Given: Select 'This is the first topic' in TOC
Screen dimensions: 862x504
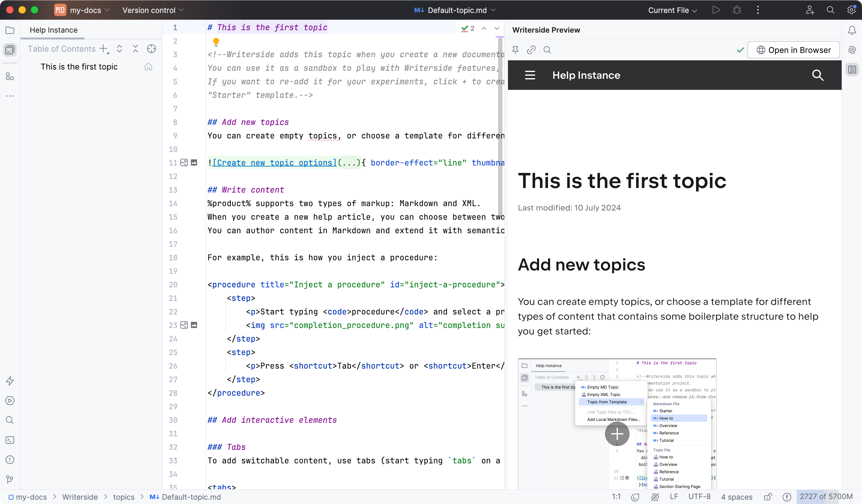Looking at the screenshot, I should pos(79,67).
